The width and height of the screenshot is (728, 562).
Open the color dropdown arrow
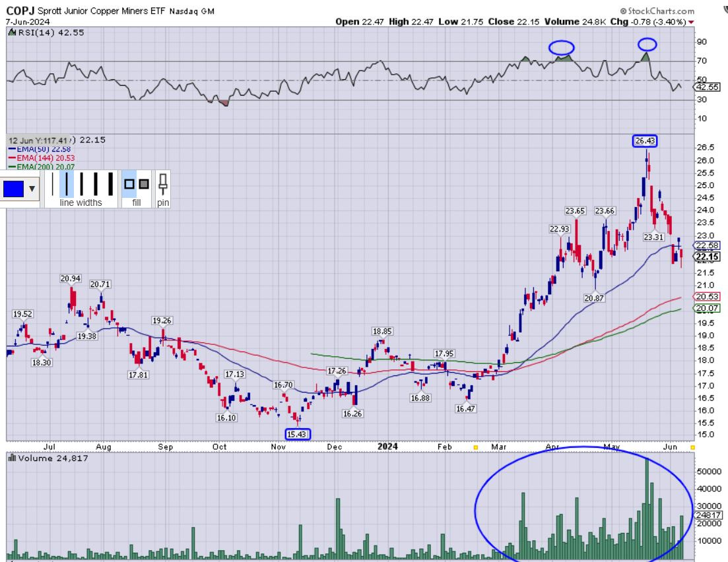tap(32, 189)
